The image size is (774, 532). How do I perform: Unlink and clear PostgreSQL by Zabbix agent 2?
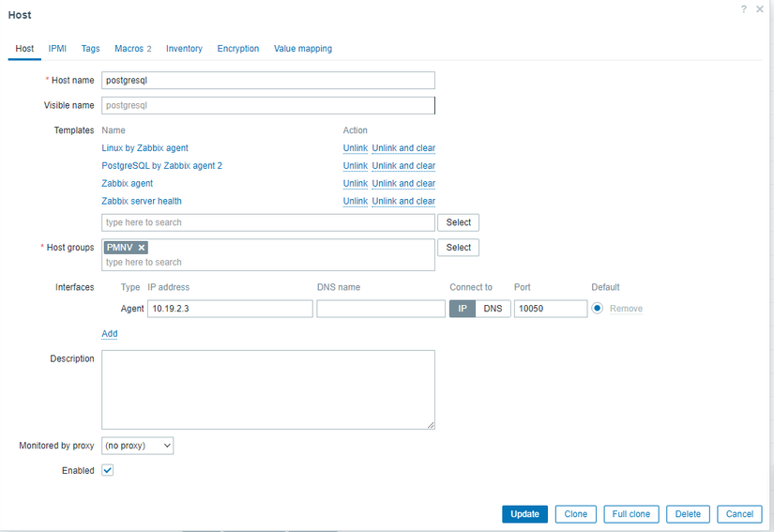(x=403, y=166)
